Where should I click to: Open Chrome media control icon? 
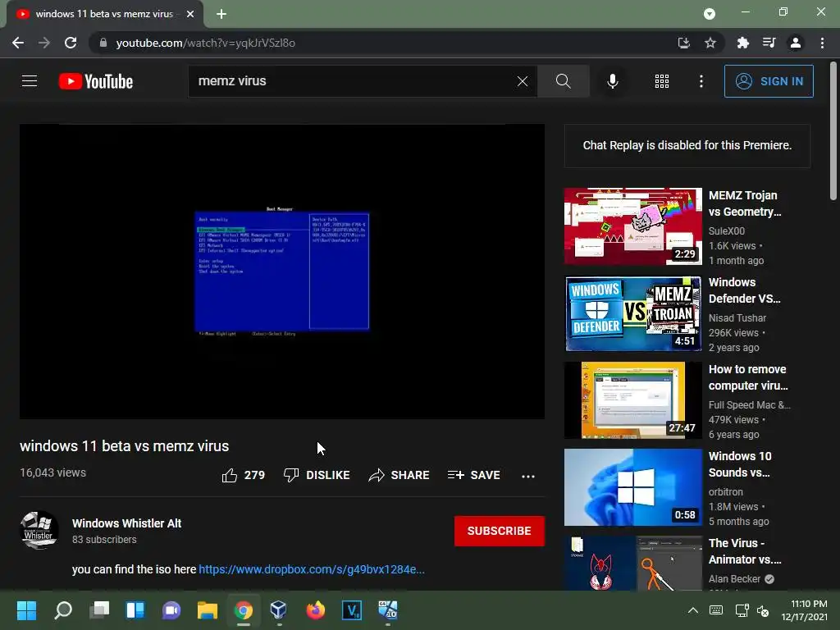pos(769,43)
